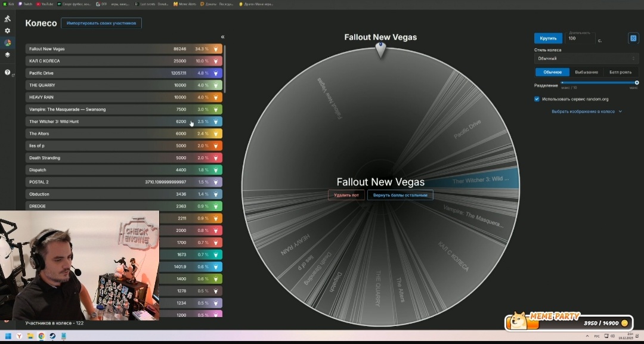Expand Выбрать изображение в колесе
644x344 pixels.
(x=587, y=111)
